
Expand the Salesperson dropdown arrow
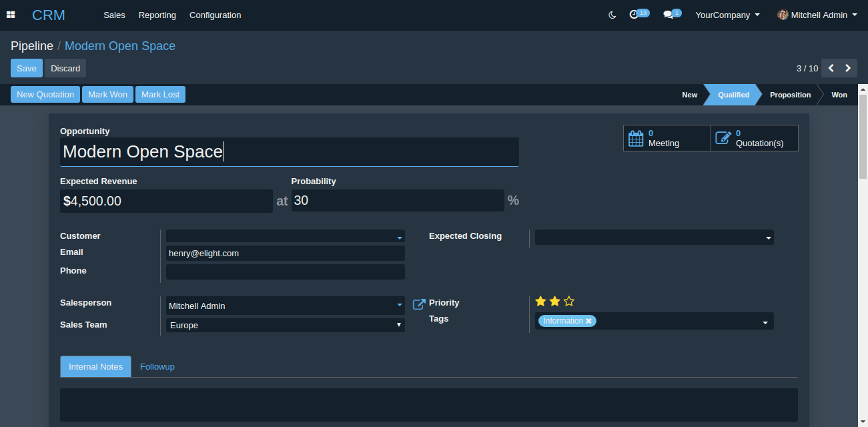[400, 306]
